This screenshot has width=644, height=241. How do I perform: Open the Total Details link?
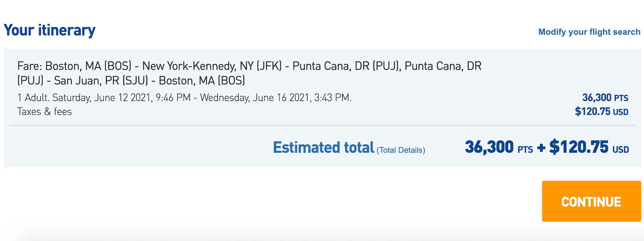(x=401, y=150)
